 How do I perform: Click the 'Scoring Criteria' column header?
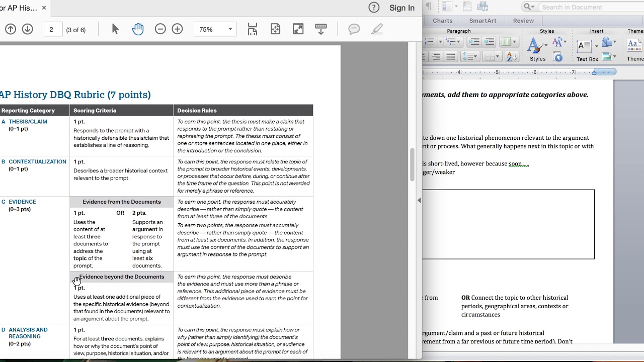click(x=95, y=110)
